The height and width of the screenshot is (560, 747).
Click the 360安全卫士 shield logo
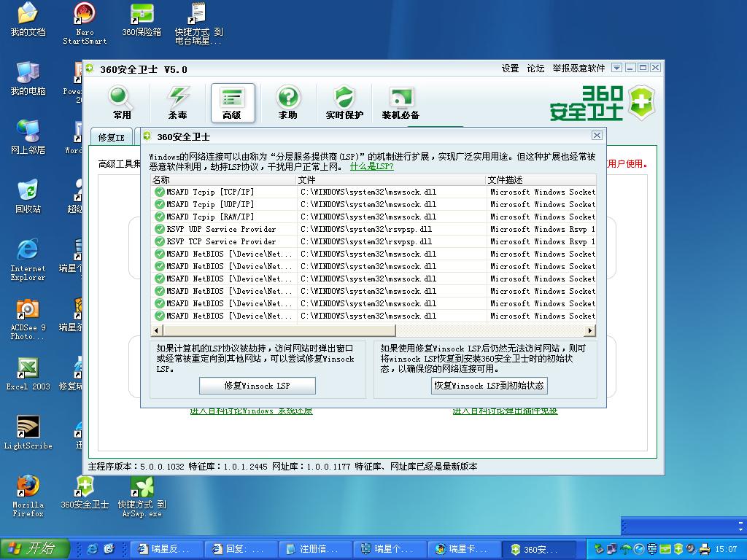(641, 102)
